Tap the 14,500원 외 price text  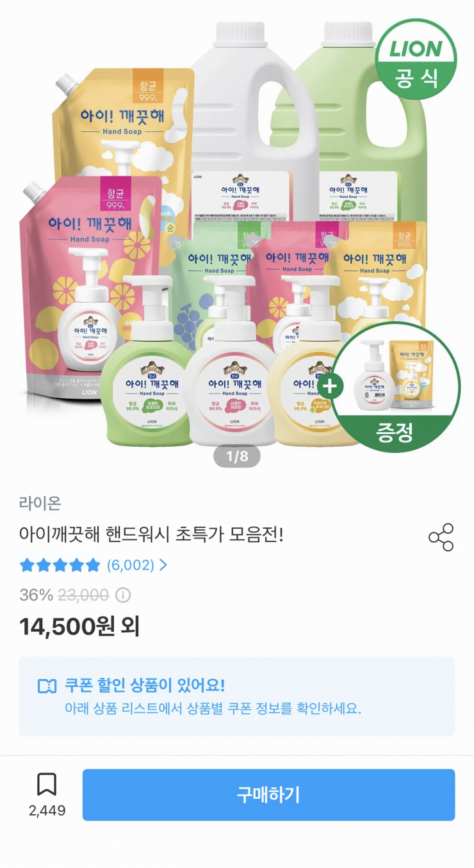pos(79,627)
